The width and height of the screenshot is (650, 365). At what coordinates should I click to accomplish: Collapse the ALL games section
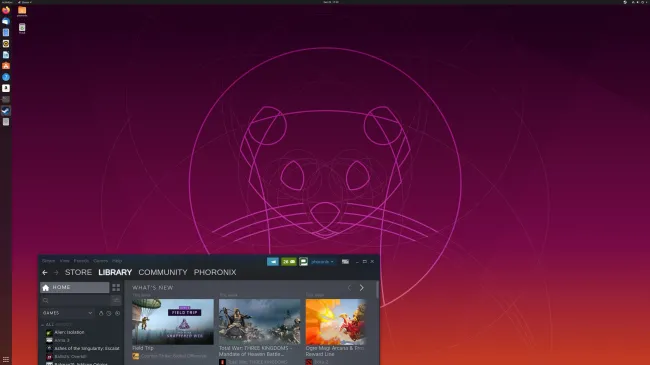click(x=43, y=325)
